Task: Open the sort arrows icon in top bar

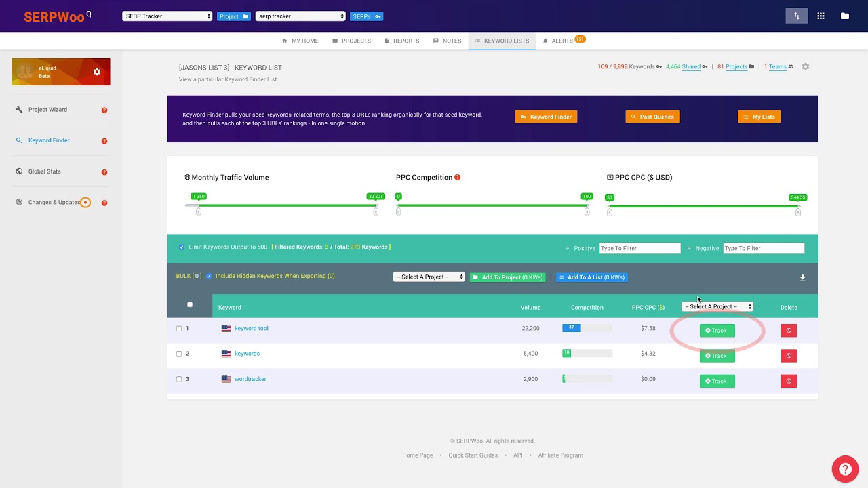Action: tap(797, 16)
